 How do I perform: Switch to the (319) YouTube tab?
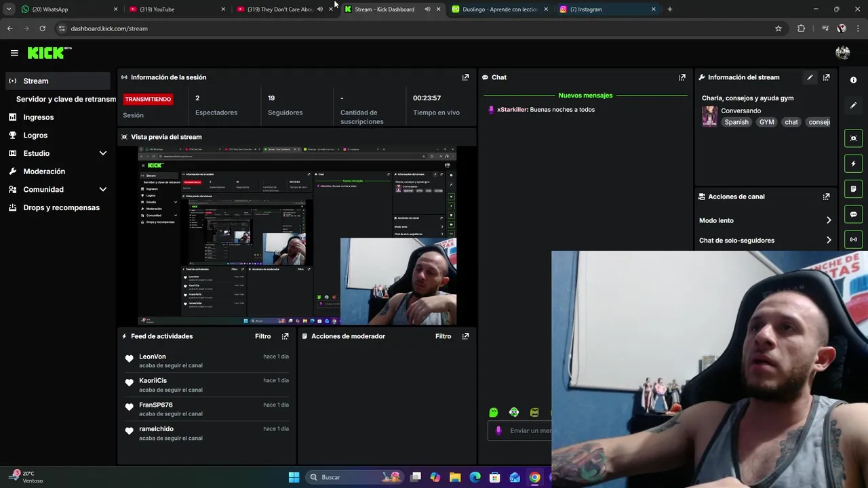click(x=178, y=9)
